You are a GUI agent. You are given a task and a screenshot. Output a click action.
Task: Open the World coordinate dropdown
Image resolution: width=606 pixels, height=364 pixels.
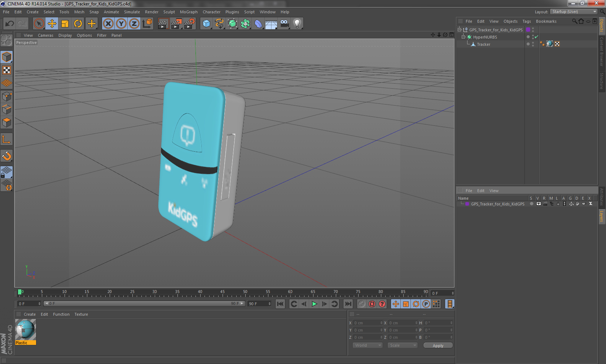point(367,345)
